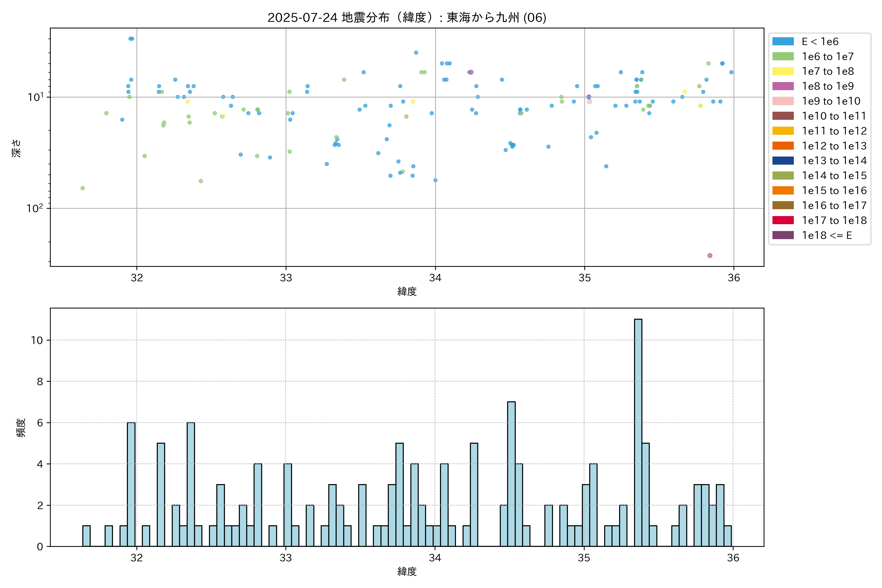The width and height of the screenshot is (882, 588).
Task: Click the navy '1e13 to 1e14' legend swatch
Action: 783,161
